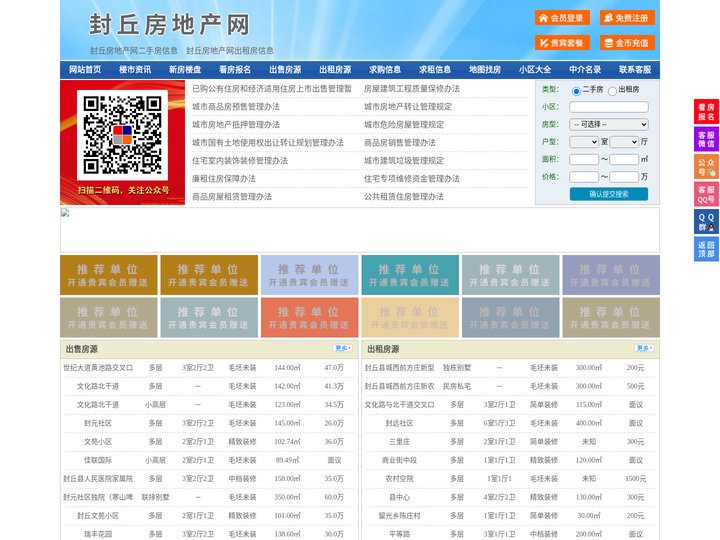Screen dimensions: 720x540
Task: Open the 厅 hall count dropdown
Action: click(x=624, y=142)
